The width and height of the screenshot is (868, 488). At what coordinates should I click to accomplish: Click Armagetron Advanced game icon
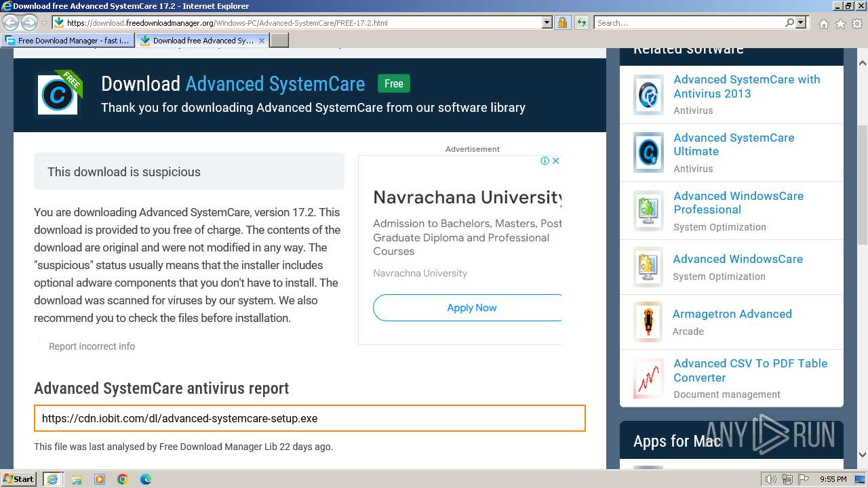point(648,322)
